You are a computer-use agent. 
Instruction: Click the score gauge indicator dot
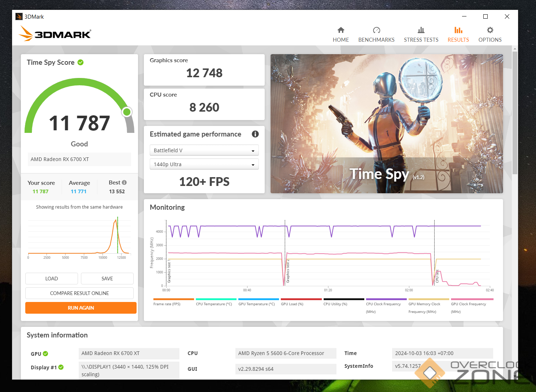click(127, 112)
